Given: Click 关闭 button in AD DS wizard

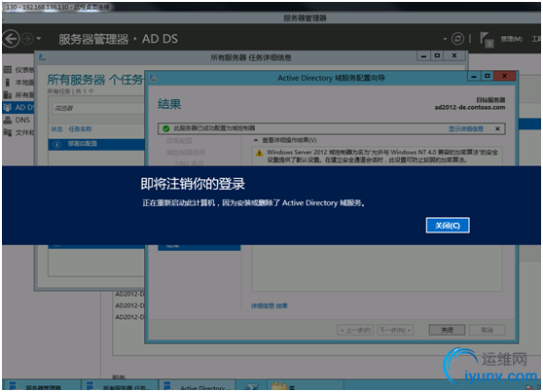Looking at the screenshot, I should pos(447,330).
